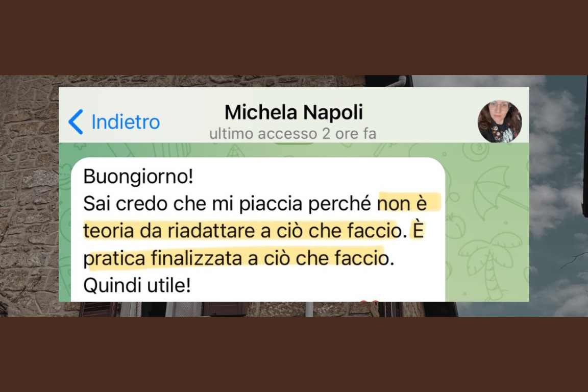This screenshot has height=392, width=588.
Task: Click the green chat wallpaper beside bubble
Action: [x=487, y=225]
